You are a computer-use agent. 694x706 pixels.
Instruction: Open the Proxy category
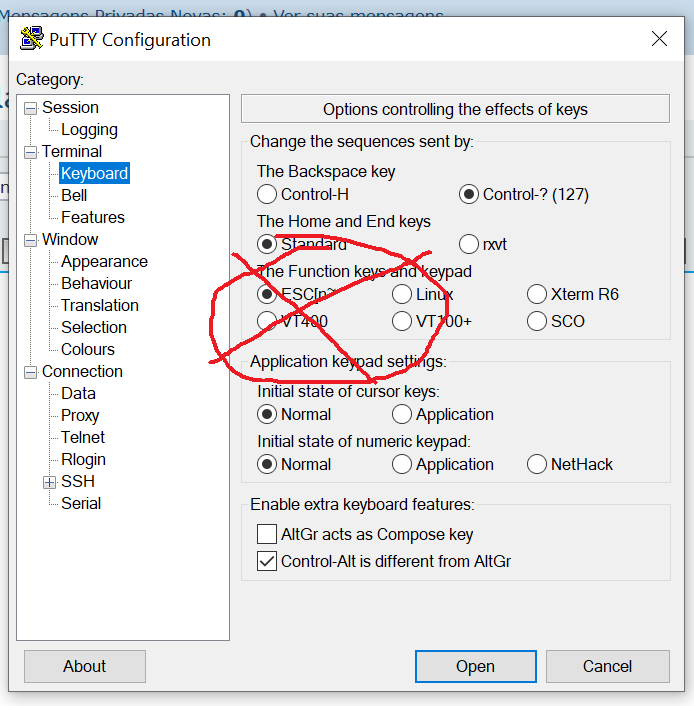click(80, 416)
